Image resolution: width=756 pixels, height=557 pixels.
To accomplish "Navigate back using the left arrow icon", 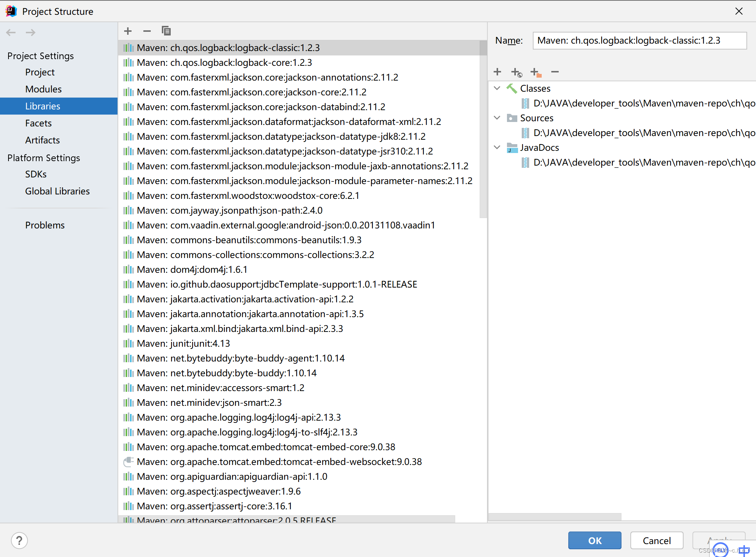I will (11, 33).
